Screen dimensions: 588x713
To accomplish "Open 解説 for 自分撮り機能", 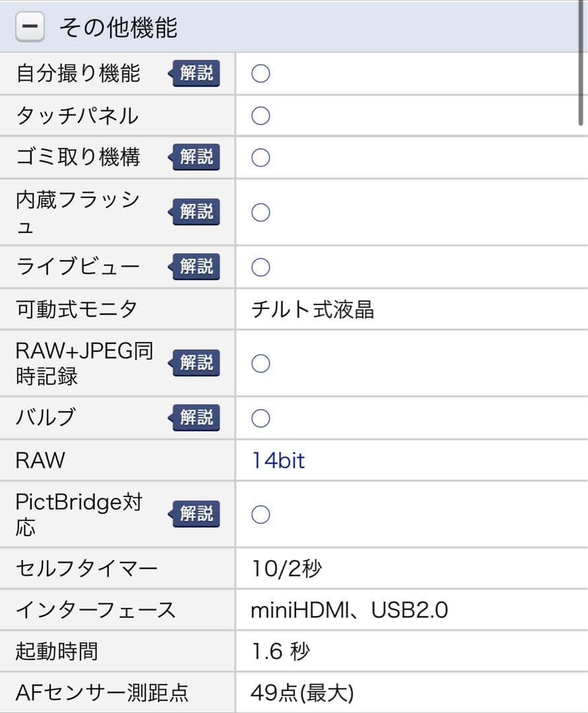I will (x=195, y=73).
